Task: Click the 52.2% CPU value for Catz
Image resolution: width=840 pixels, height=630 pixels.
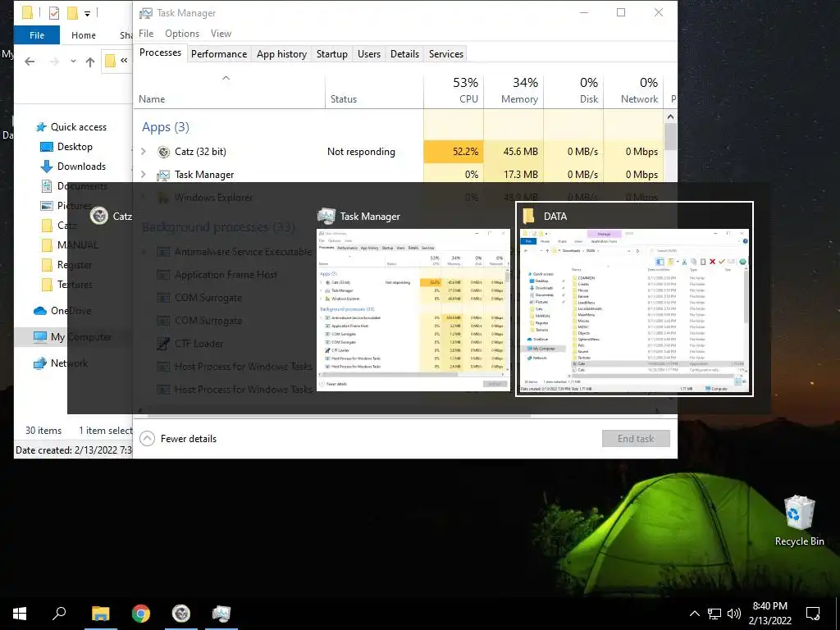Action: pos(454,152)
